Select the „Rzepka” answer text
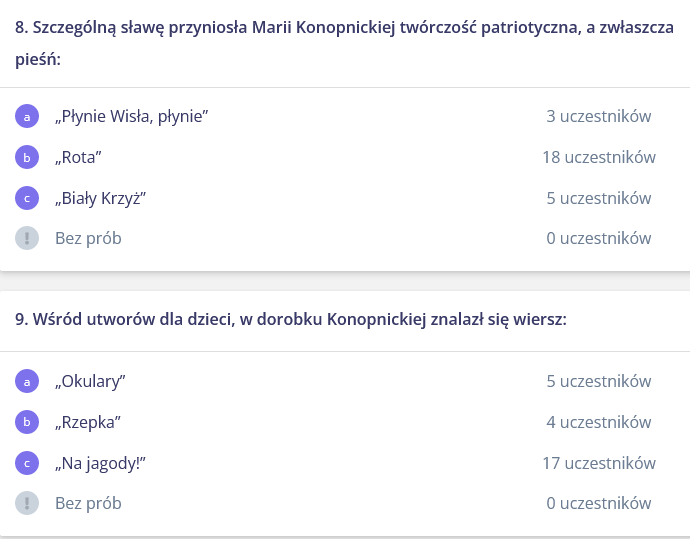The image size is (690, 539). click(x=87, y=422)
